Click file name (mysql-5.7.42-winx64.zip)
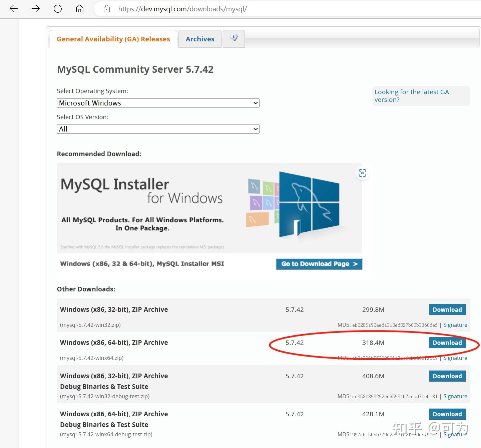Viewport: 481px width, 448px height. point(92,358)
